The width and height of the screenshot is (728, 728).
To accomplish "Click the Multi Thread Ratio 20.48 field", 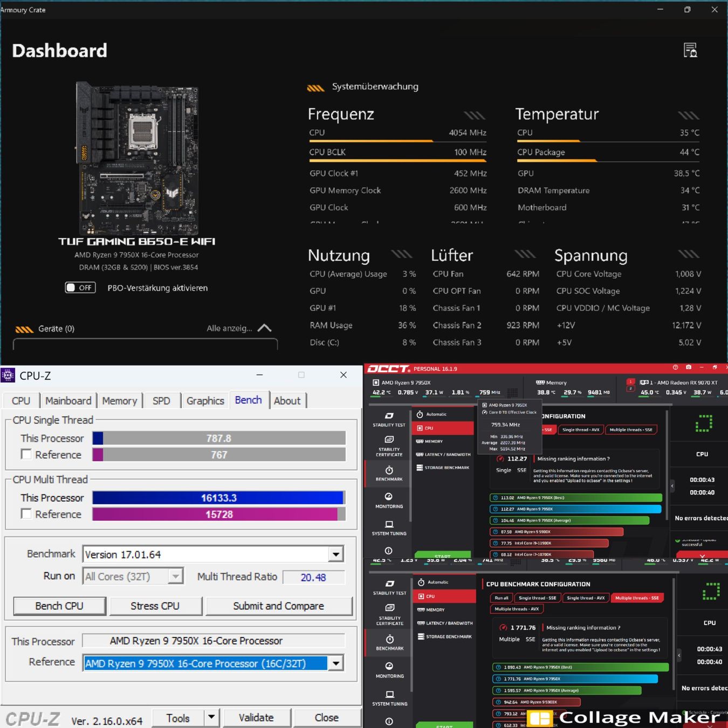I will pos(313,577).
